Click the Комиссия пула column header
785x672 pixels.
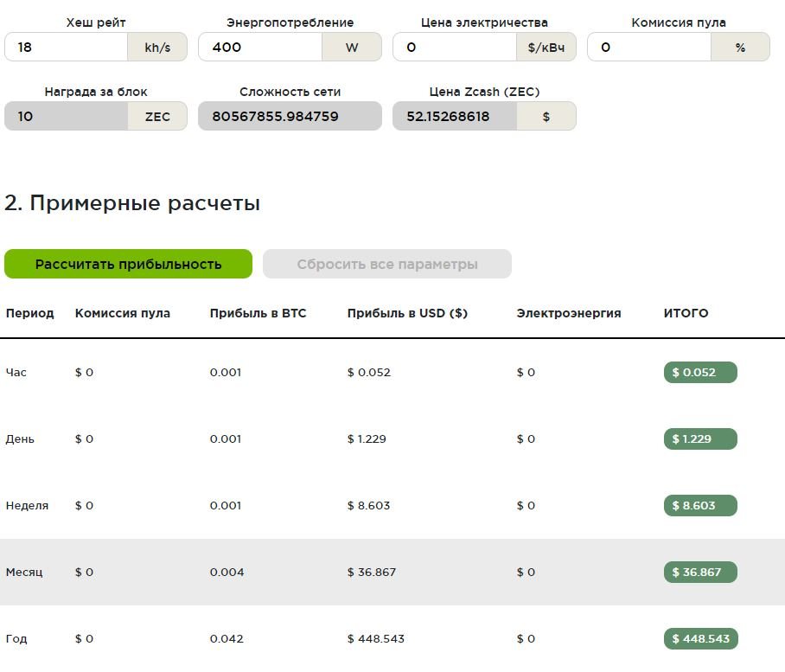coord(123,313)
